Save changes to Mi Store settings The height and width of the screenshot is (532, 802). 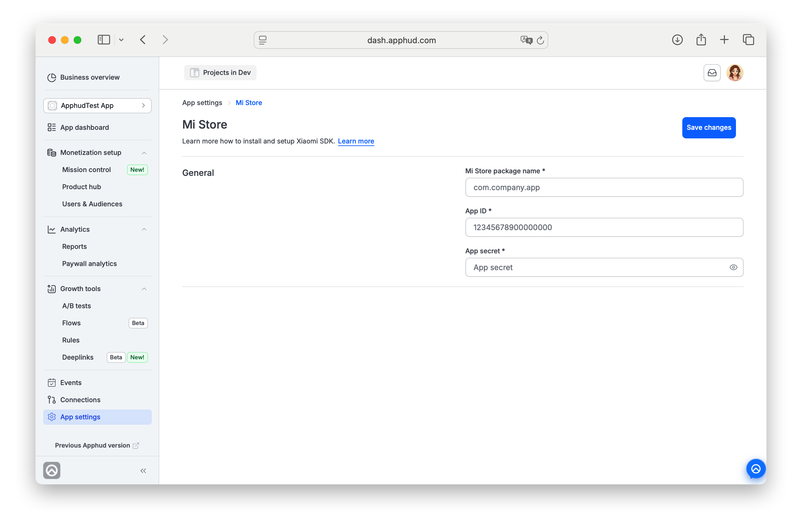pos(709,128)
